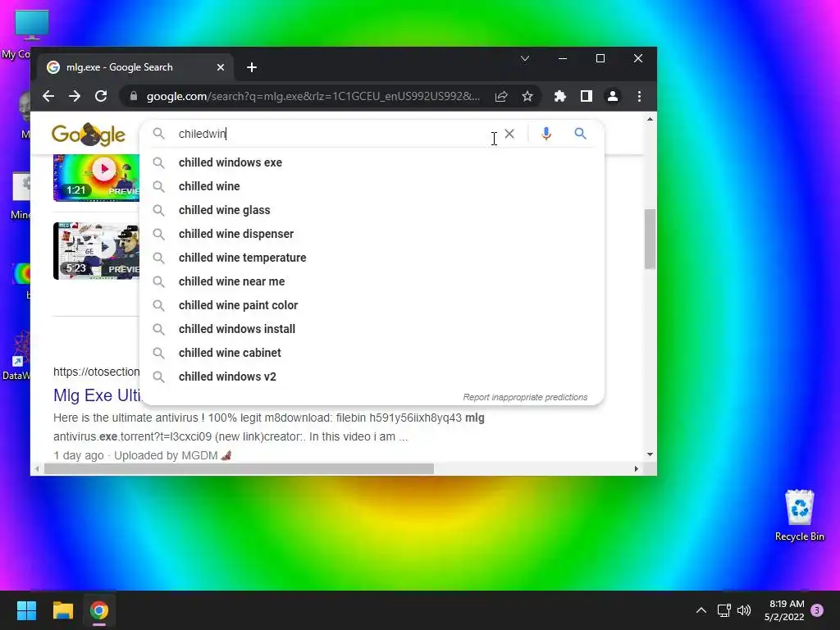Click the horizontal scrollbar thumb
Viewport: 840px width, 630px height.
tap(239, 468)
